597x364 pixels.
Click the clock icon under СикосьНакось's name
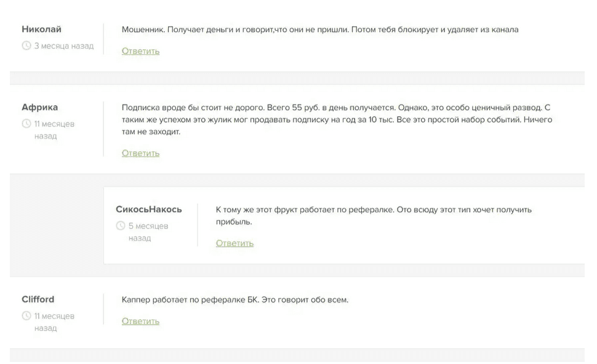click(121, 226)
